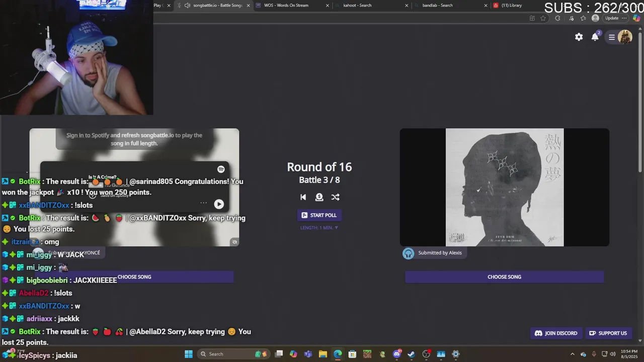
Task: Launch Minecraft from taskbar
Action: tap(367, 354)
